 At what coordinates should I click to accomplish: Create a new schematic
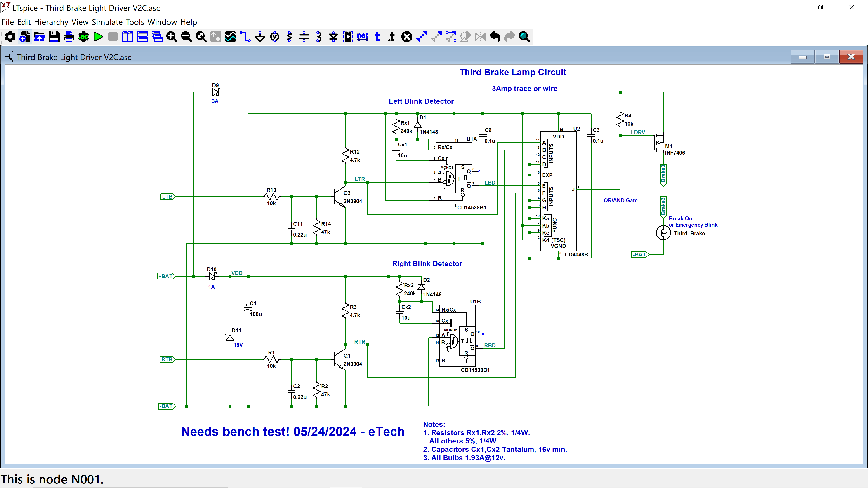click(25, 36)
